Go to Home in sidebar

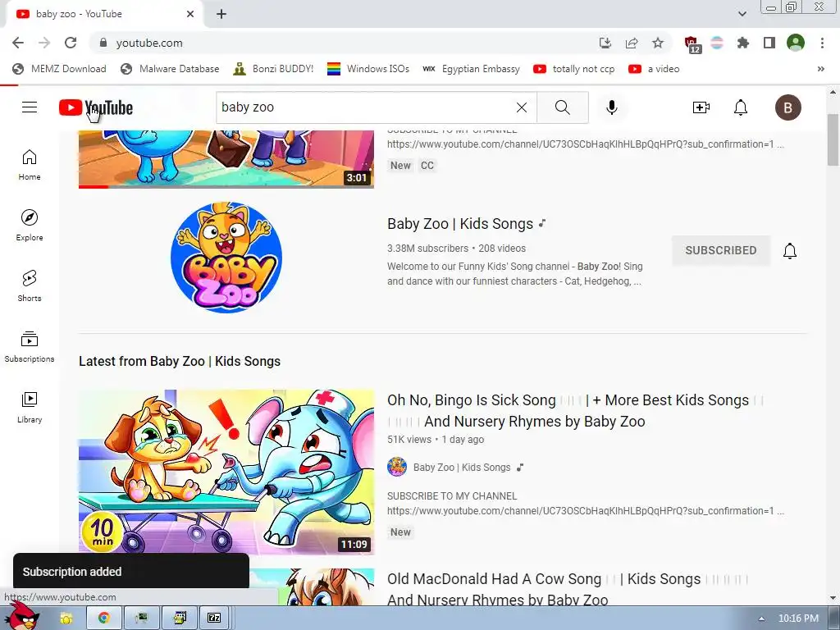pyautogui.click(x=30, y=165)
